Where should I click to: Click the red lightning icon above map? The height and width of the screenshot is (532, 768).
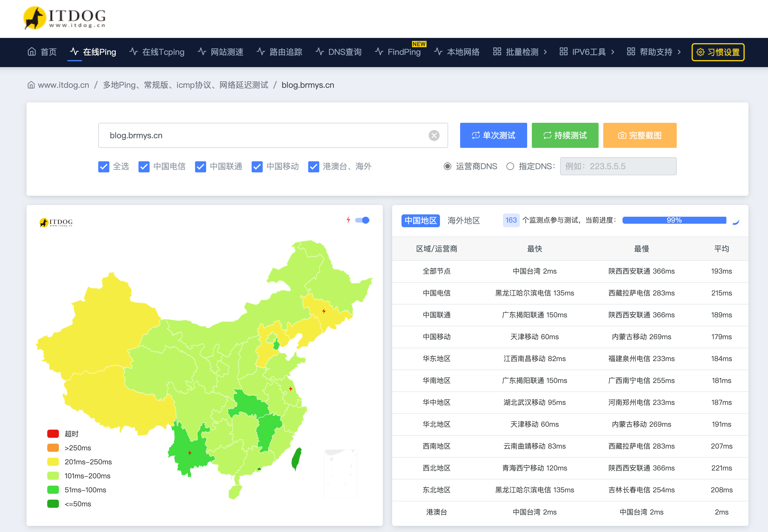tap(348, 220)
